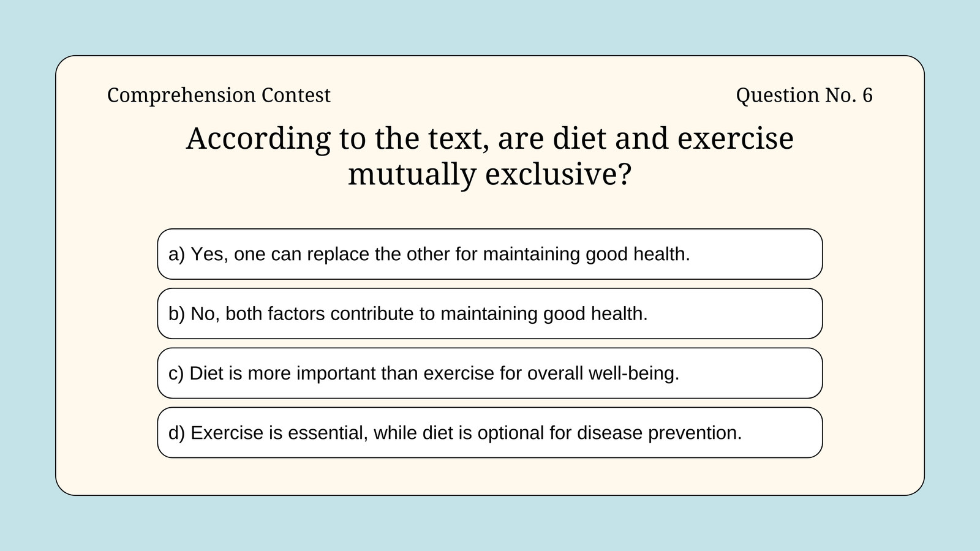Click the Comprehension Contest header text
980x551 pixels.
tap(219, 96)
